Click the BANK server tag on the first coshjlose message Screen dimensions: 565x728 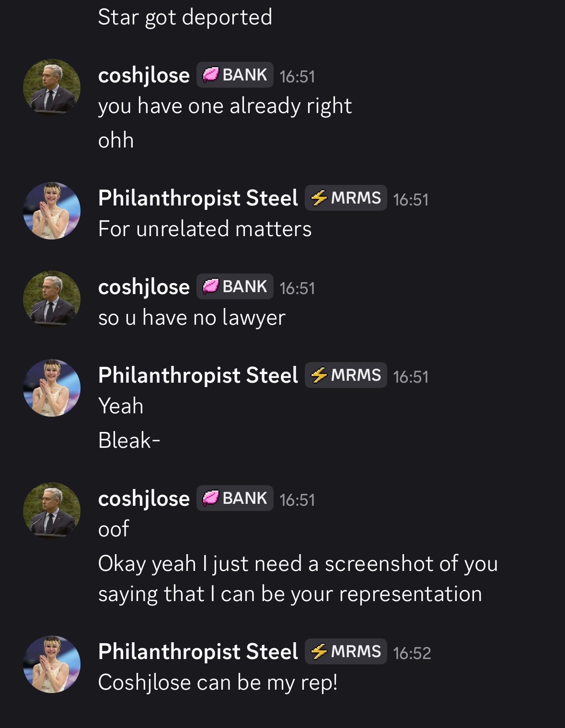click(235, 75)
